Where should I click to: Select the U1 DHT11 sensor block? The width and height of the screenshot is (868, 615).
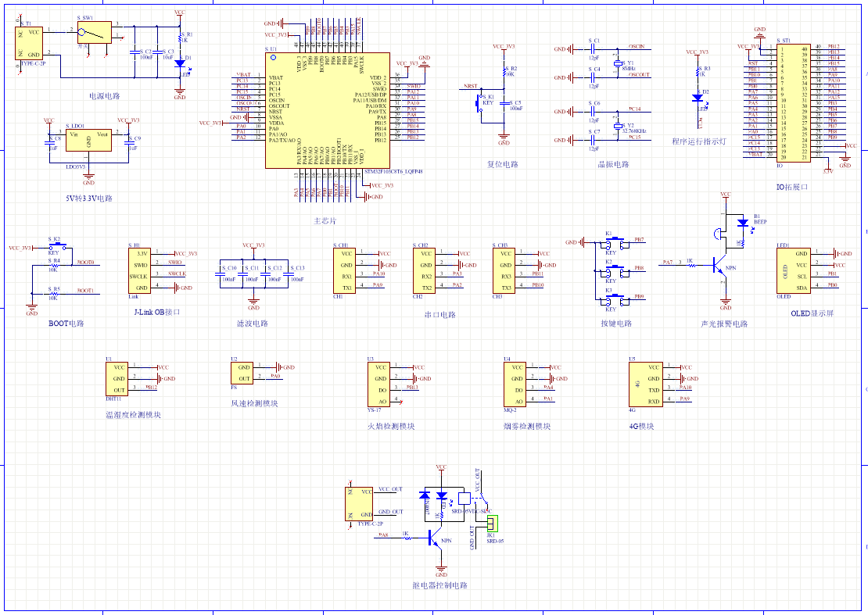point(117,379)
